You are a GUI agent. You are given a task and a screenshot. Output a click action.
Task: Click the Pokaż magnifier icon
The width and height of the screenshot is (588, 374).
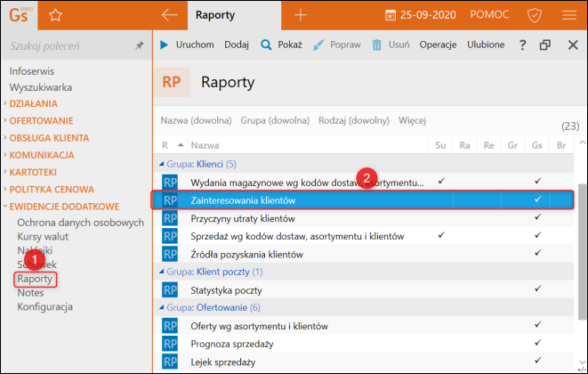tap(266, 45)
